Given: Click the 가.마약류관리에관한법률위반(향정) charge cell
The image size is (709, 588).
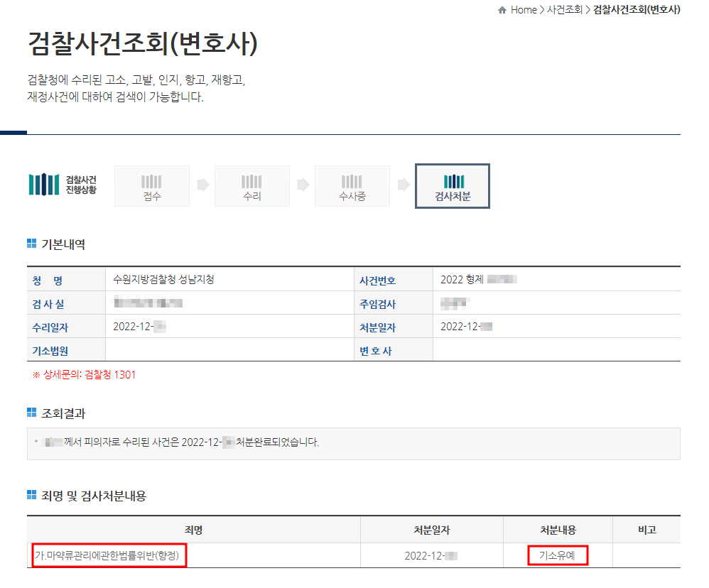Looking at the screenshot, I should tap(109, 555).
